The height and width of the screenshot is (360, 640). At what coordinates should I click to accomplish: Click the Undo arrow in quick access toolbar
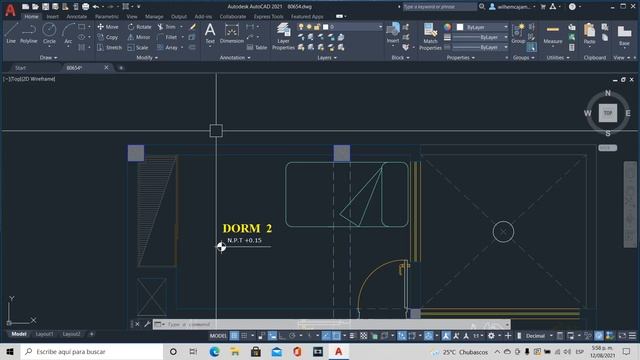(96, 7)
